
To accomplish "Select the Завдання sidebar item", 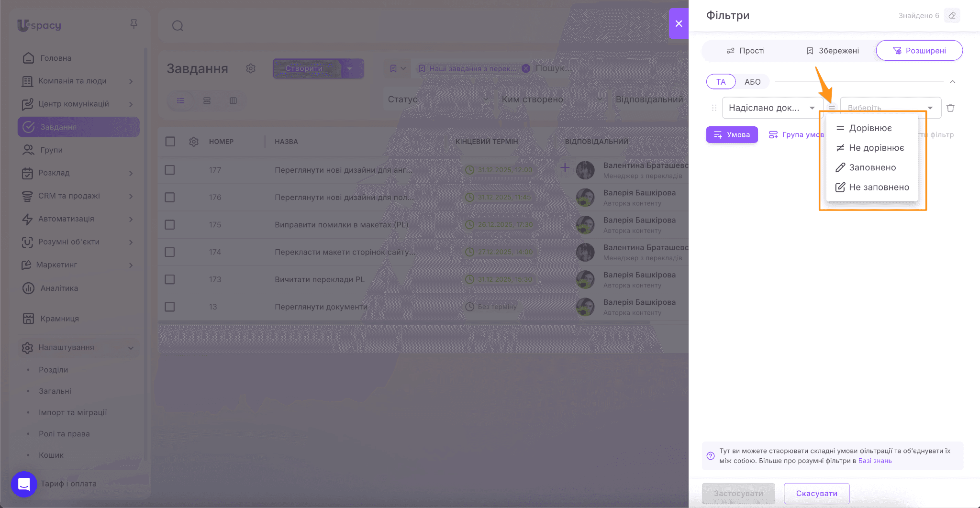I will [x=78, y=127].
